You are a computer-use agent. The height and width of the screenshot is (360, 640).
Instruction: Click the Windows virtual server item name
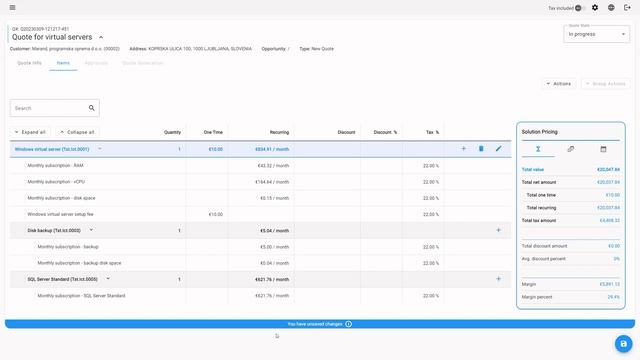52,149
